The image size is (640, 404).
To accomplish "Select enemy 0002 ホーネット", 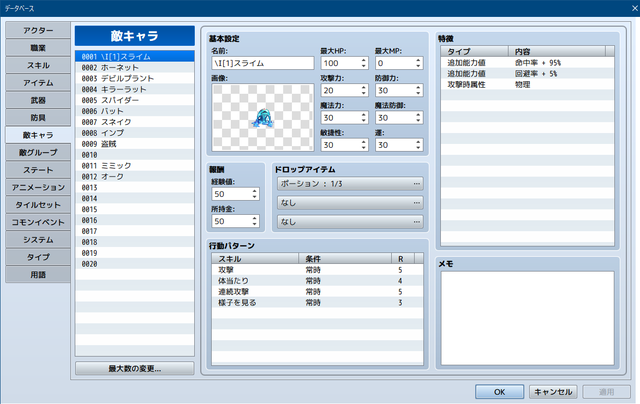I will click(135, 67).
